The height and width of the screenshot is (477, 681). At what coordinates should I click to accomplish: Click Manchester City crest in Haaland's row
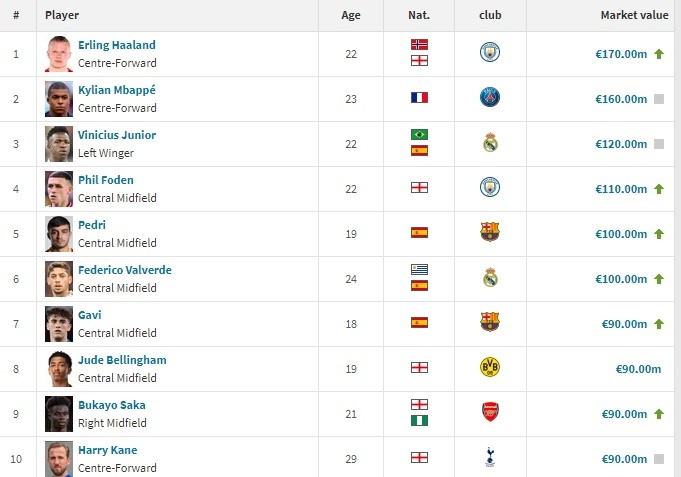pos(489,52)
